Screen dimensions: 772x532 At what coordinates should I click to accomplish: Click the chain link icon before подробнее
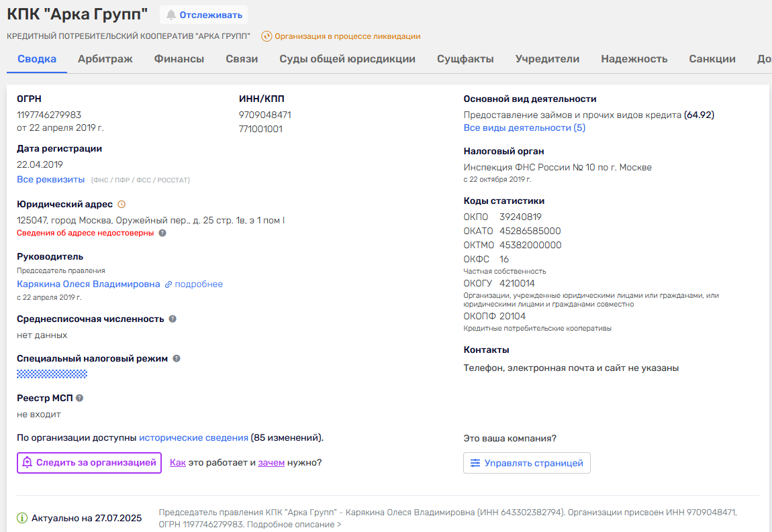[168, 284]
